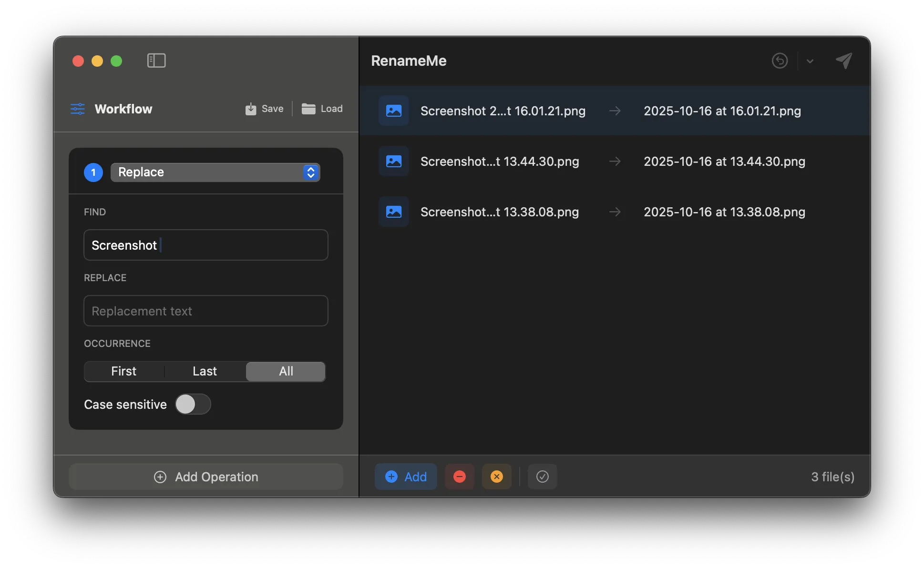This screenshot has height=568, width=924.
Task: Toggle the Case sensitive switch
Action: click(x=193, y=404)
